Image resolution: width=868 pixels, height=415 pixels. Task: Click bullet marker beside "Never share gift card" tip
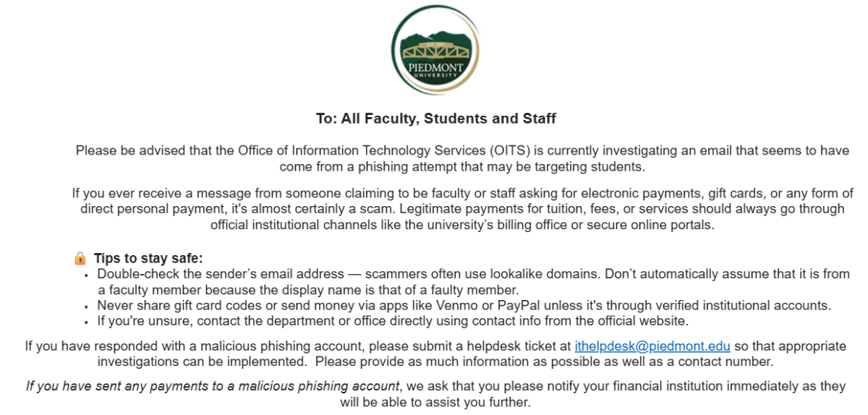pos(87,306)
